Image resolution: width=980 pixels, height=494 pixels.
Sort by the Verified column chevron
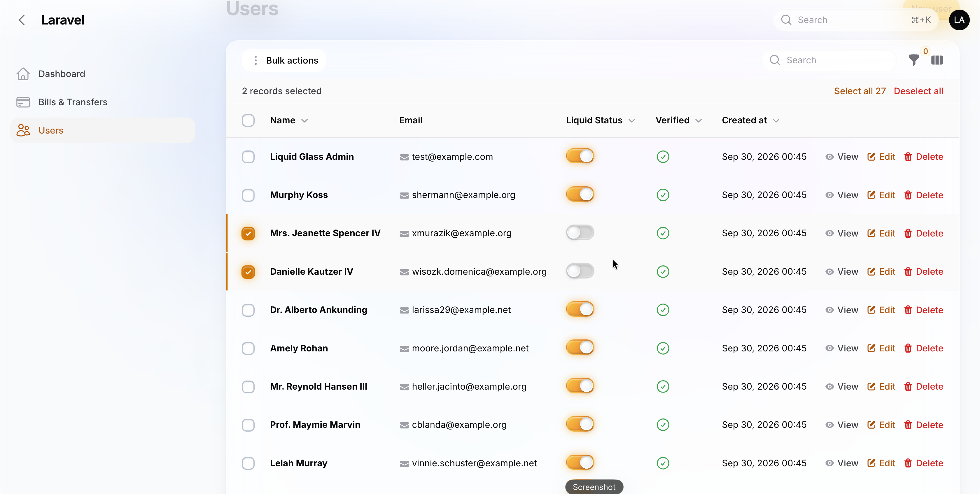tap(699, 121)
